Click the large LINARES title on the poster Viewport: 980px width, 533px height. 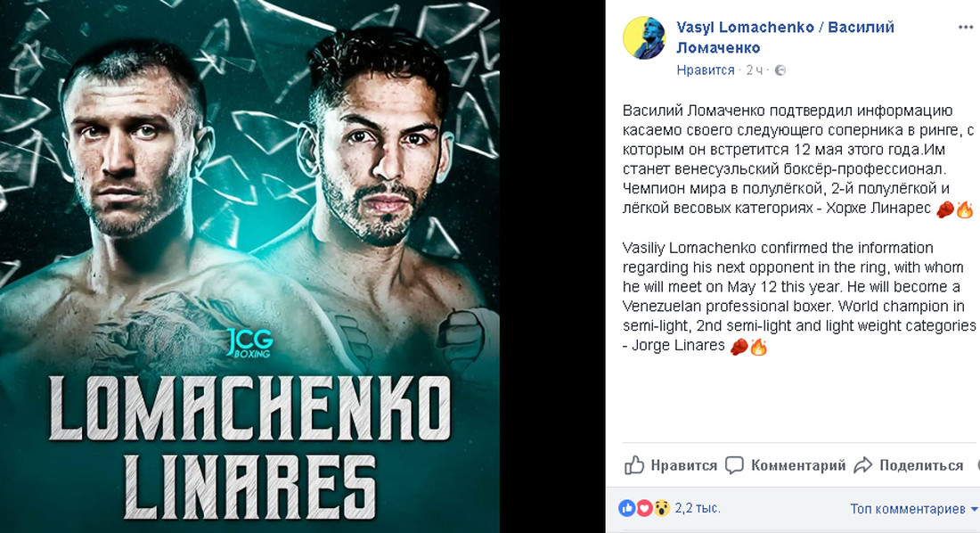point(249,487)
